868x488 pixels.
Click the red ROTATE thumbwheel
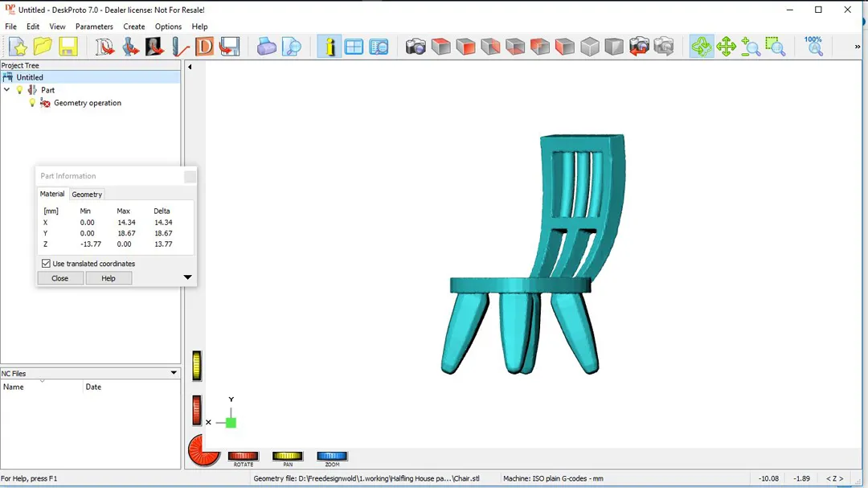[x=243, y=456]
